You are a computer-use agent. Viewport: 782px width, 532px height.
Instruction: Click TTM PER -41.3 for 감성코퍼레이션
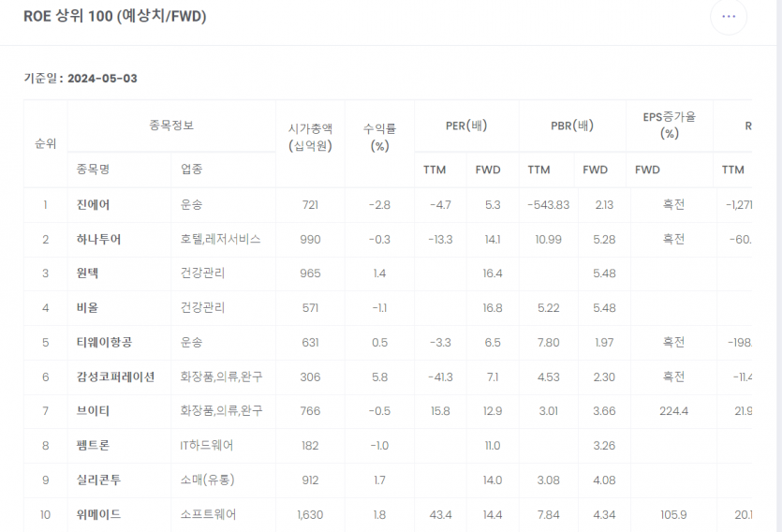tap(440, 377)
